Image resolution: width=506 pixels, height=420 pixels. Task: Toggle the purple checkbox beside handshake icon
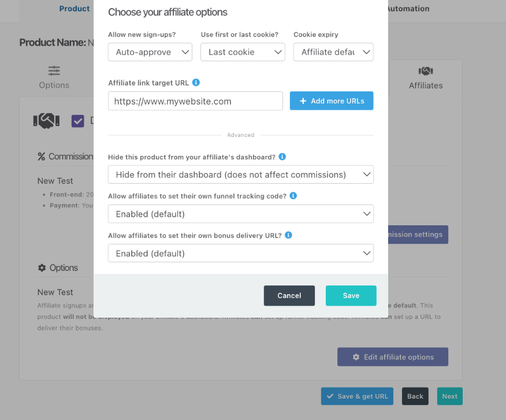click(x=77, y=121)
